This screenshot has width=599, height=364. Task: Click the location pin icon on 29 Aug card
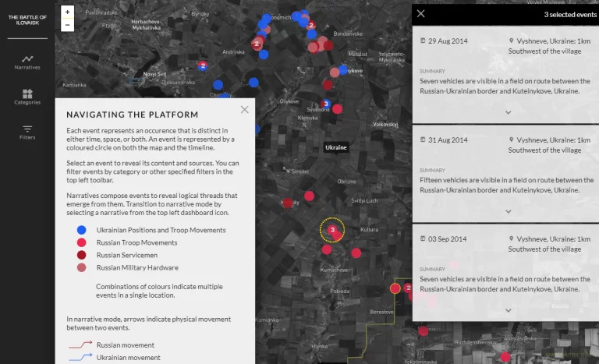[x=511, y=41]
